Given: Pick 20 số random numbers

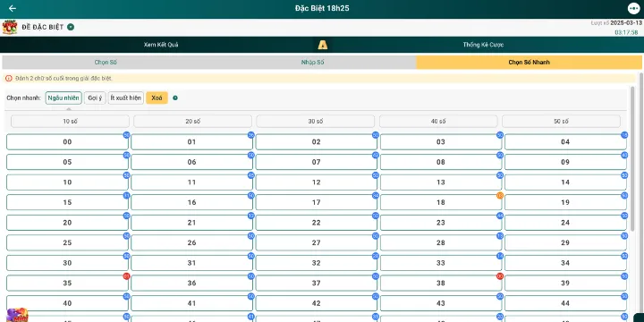Looking at the screenshot, I should tap(192, 121).
